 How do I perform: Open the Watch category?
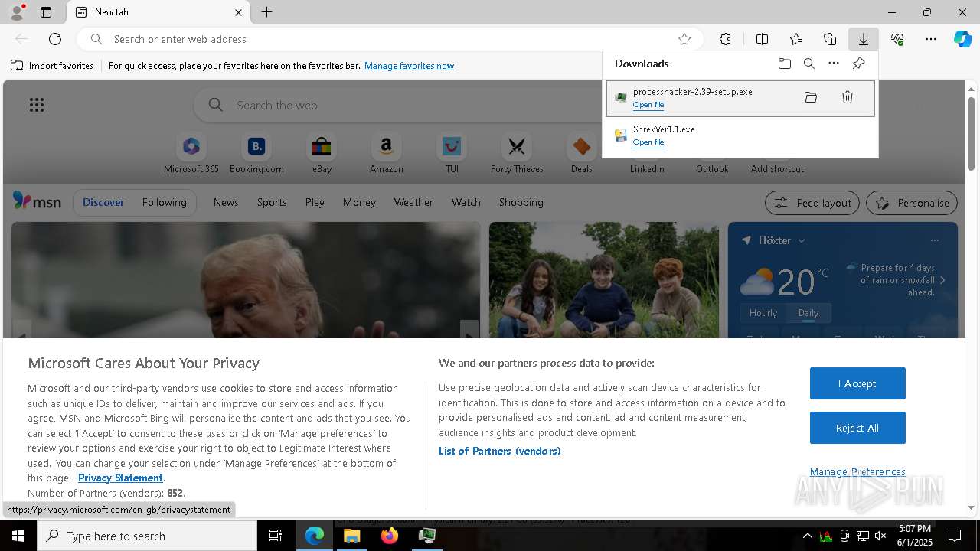(466, 202)
